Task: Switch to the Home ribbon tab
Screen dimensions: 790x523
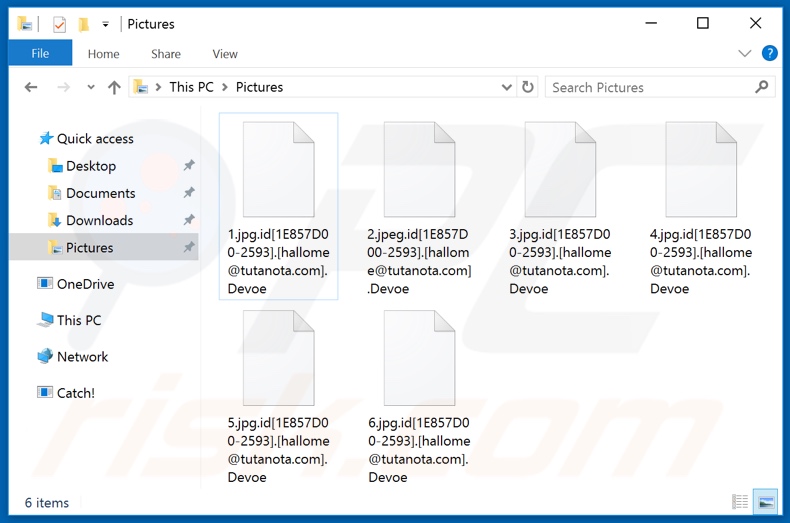Action: pos(103,54)
